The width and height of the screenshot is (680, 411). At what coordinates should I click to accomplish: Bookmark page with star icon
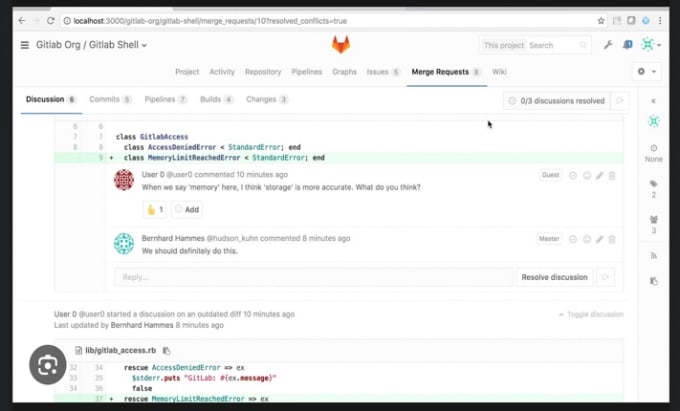click(x=601, y=21)
